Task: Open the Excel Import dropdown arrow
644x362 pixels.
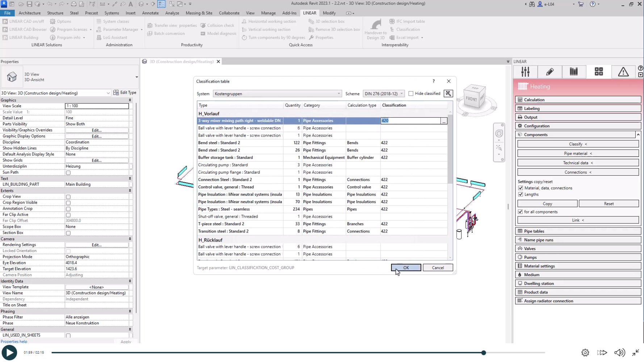Action: 422,38
